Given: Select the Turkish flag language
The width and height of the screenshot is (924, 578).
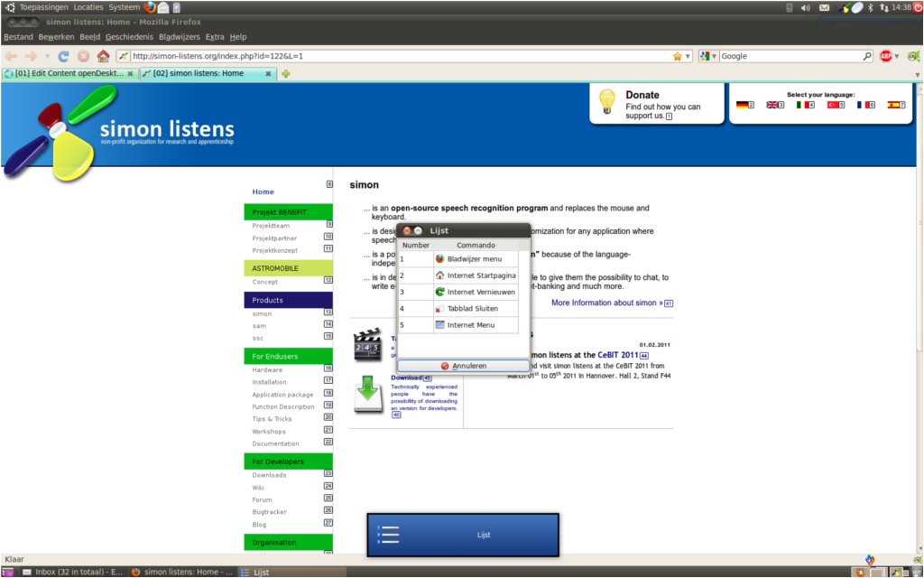Looking at the screenshot, I should tap(833, 105).
